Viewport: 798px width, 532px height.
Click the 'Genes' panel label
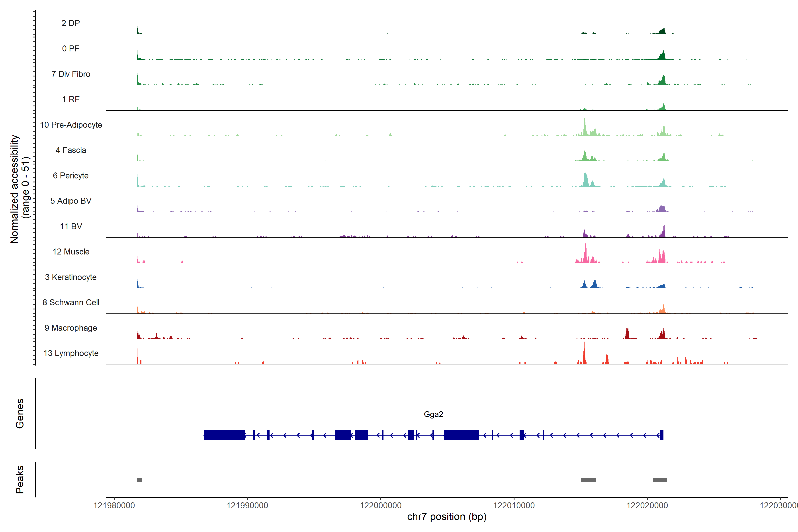pos(20,413)
